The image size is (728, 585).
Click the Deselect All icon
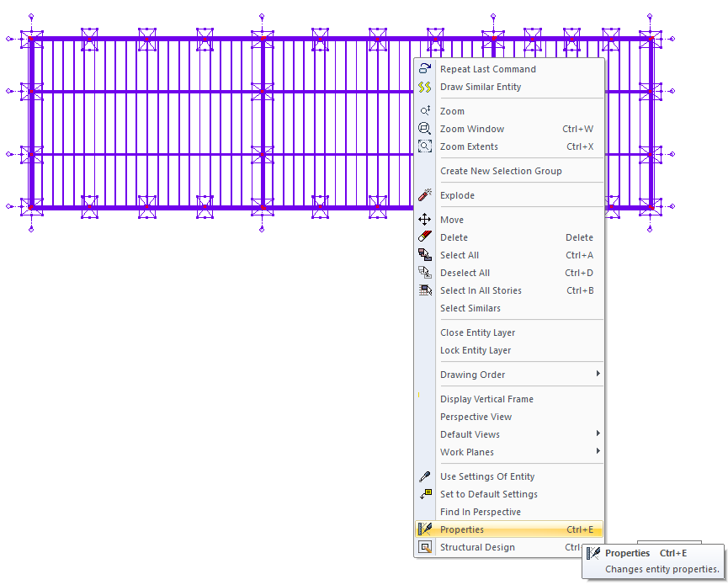pyautogui.click(x=425, y=273)
